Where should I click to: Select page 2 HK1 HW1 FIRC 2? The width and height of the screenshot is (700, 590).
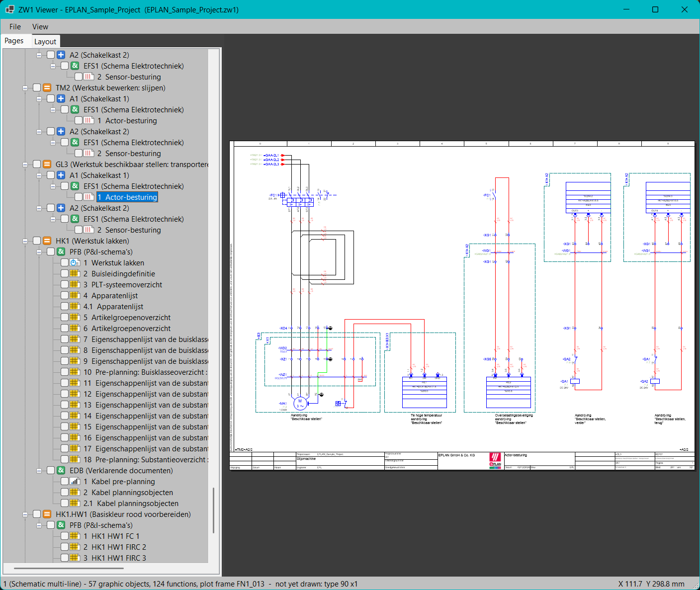point(114,547)
